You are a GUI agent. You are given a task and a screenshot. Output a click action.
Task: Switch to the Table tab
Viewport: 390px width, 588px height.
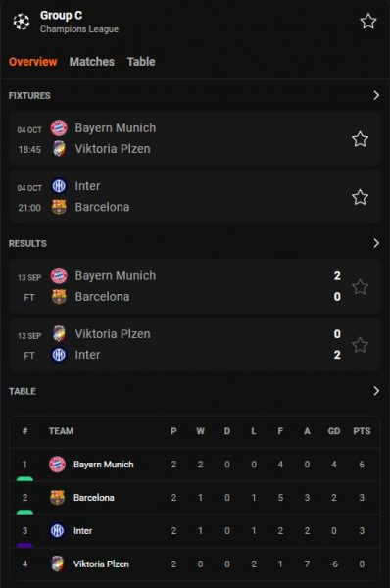(141, 62)
